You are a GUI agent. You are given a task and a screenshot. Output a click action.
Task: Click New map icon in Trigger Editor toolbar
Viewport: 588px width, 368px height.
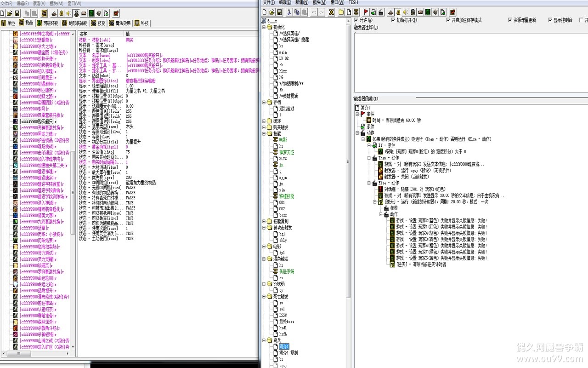coord(265,12)
